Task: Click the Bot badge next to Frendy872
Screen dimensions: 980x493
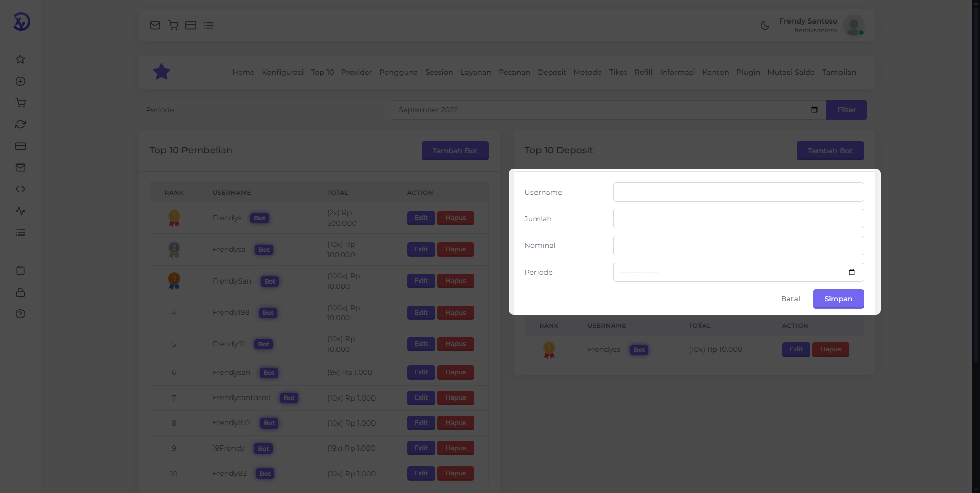Action: pyautogui.click(x=269, y=423)
